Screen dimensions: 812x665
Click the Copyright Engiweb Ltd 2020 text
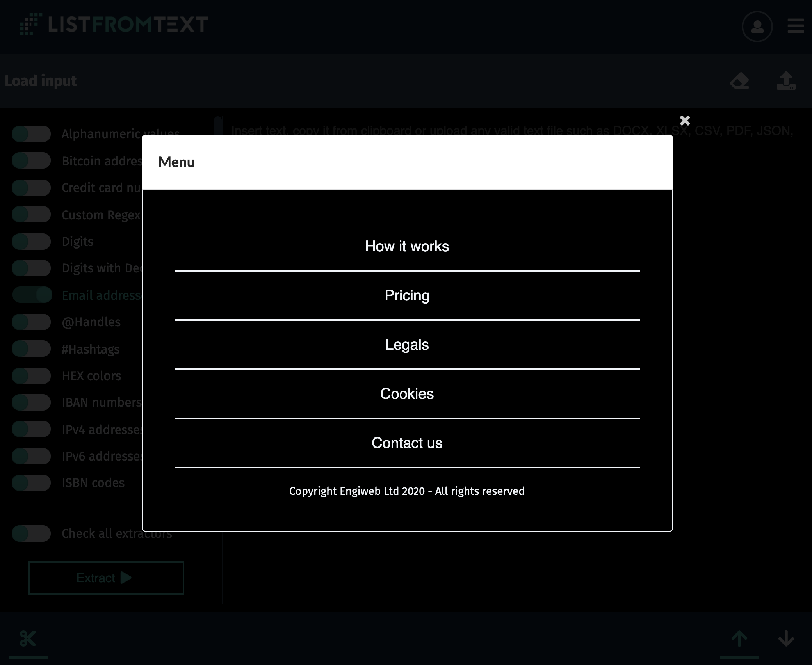407,491
